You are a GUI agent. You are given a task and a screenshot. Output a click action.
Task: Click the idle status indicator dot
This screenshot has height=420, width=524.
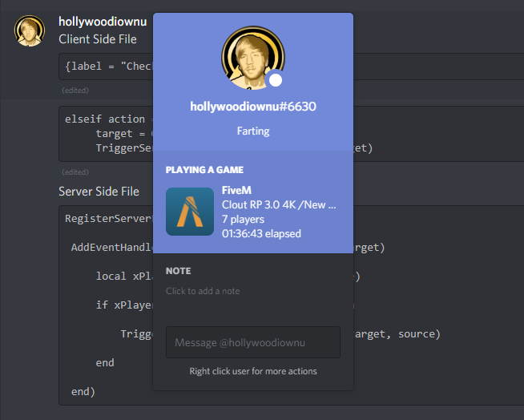pos(276,80)
